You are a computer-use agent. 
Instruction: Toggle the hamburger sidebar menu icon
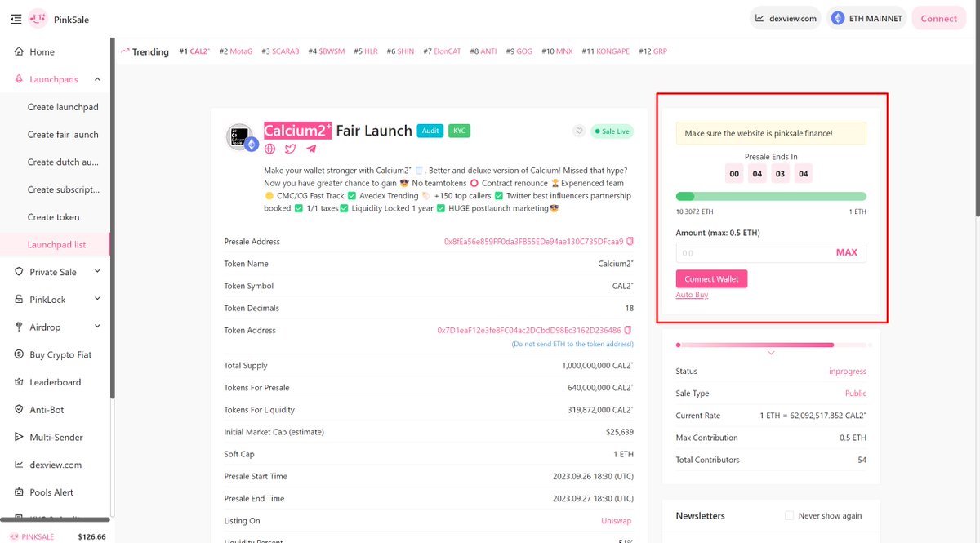tap(16, 19)
